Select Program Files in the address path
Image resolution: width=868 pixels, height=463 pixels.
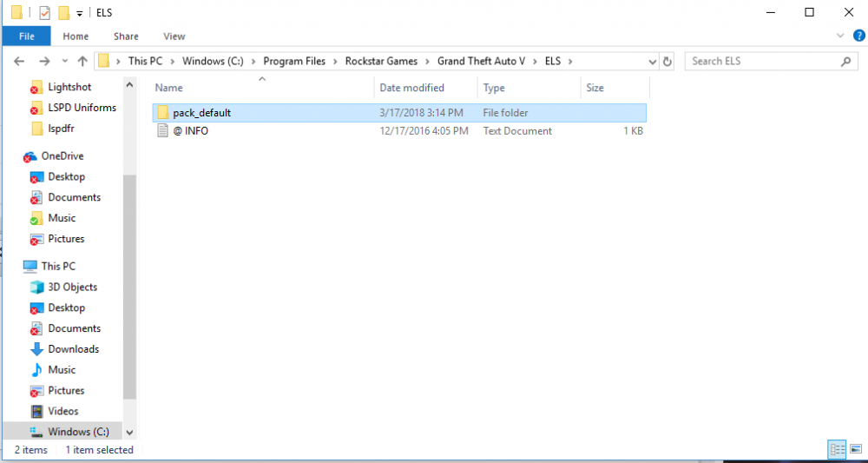pos(294,62)
